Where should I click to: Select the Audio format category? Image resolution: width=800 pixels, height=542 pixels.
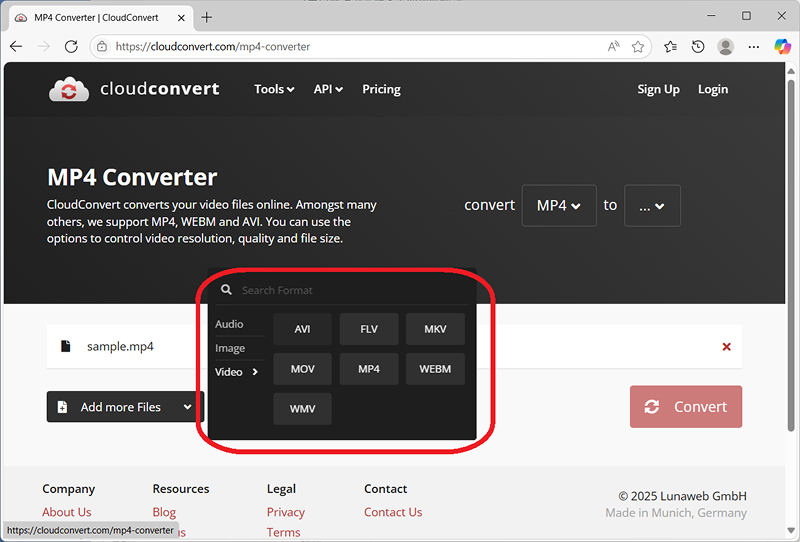pyautogui.click(x=229, y=324)
